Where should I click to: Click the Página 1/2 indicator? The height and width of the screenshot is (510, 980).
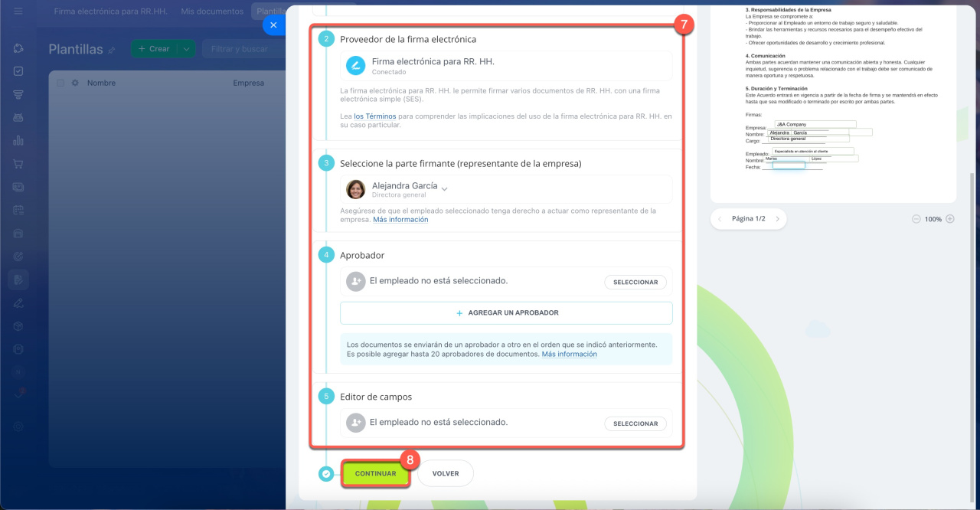749,219
